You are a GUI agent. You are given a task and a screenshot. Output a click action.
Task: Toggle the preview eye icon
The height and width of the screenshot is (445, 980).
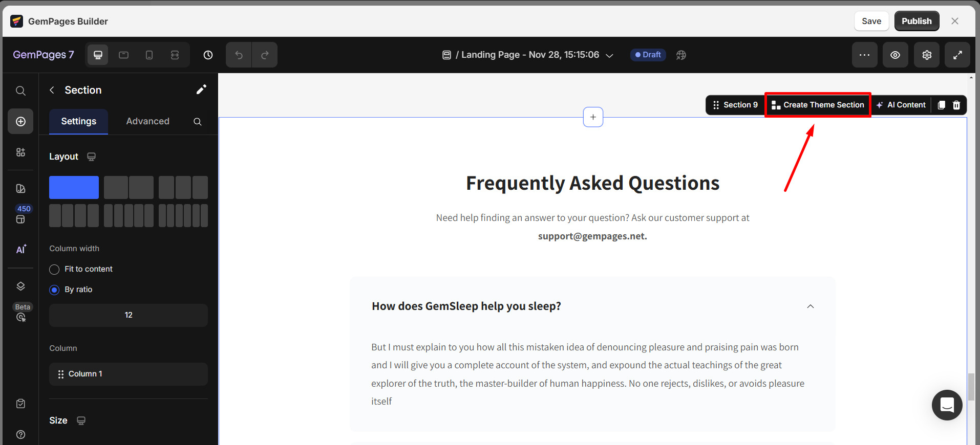pos(896,55)
